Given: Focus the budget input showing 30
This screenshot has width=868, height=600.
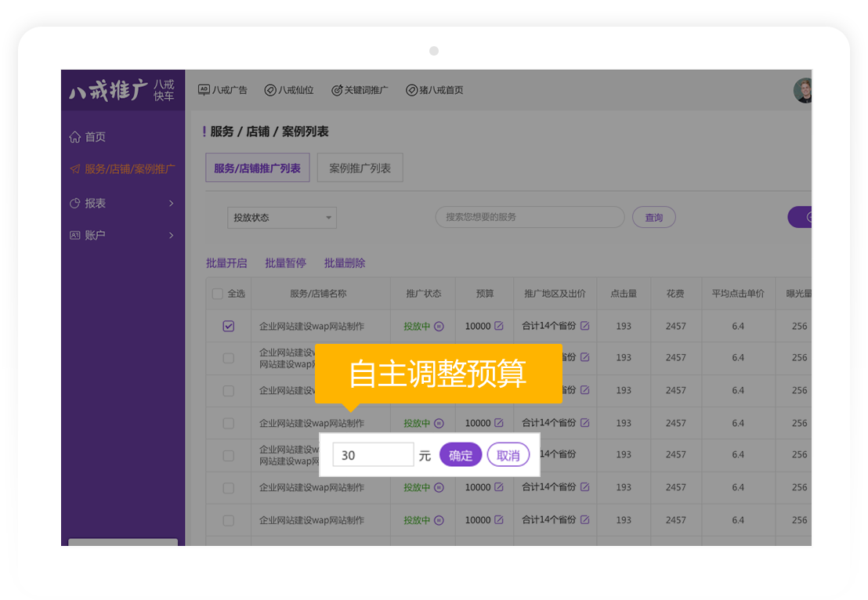Looking at the screenshot, I should [x=373, y=455].
